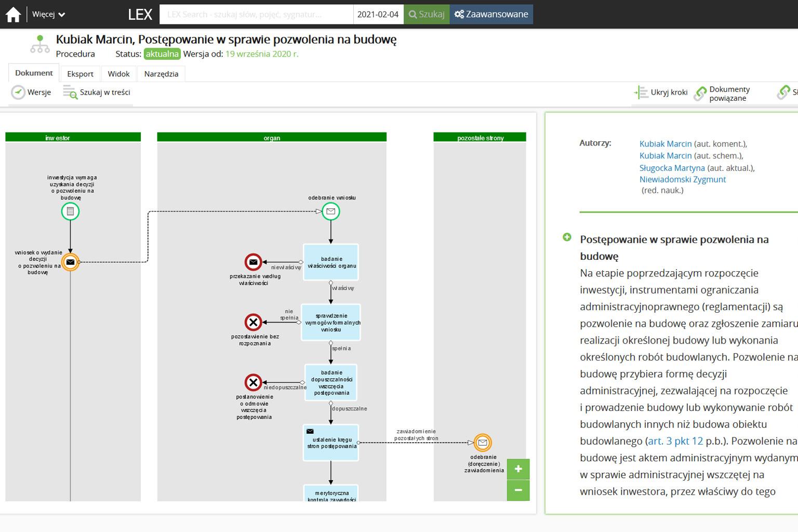Switch to the Widok tab
Image resolution: width=798 pixels, height=532 pixels.
[x=118, y=74]
